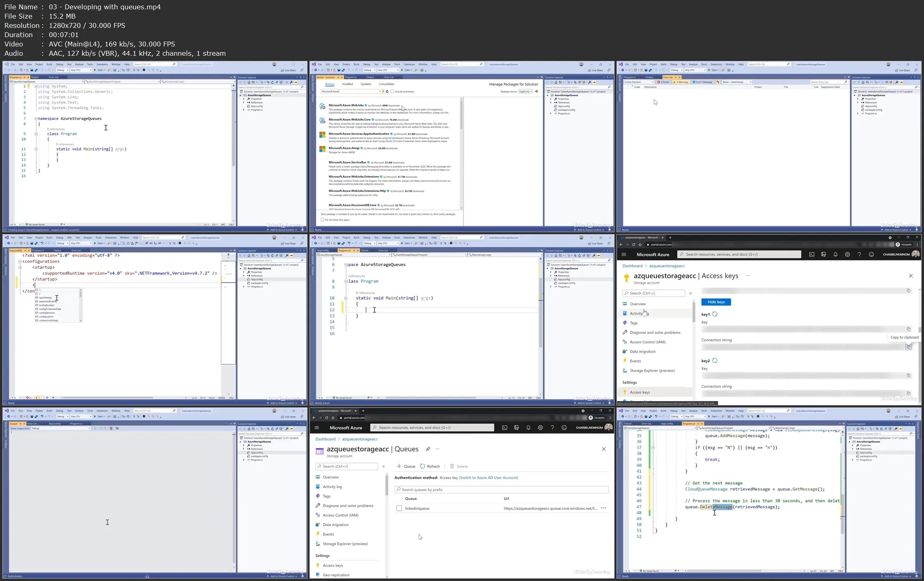Click NuGet search refresh icon
This screenshot has width=924, height=581.
click(x=387, y=91)
